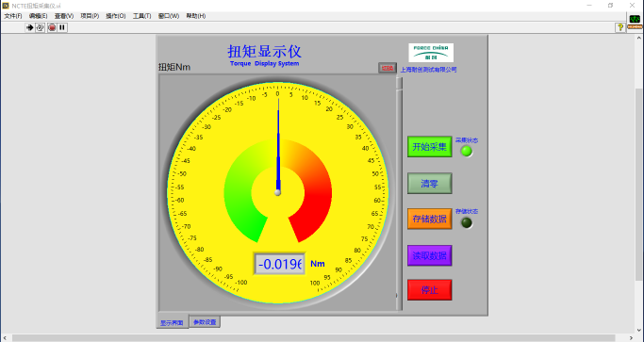Viewport: 644px width, 342px height.
Task: Click the Torque Display System subtitle
Action: 265,64
